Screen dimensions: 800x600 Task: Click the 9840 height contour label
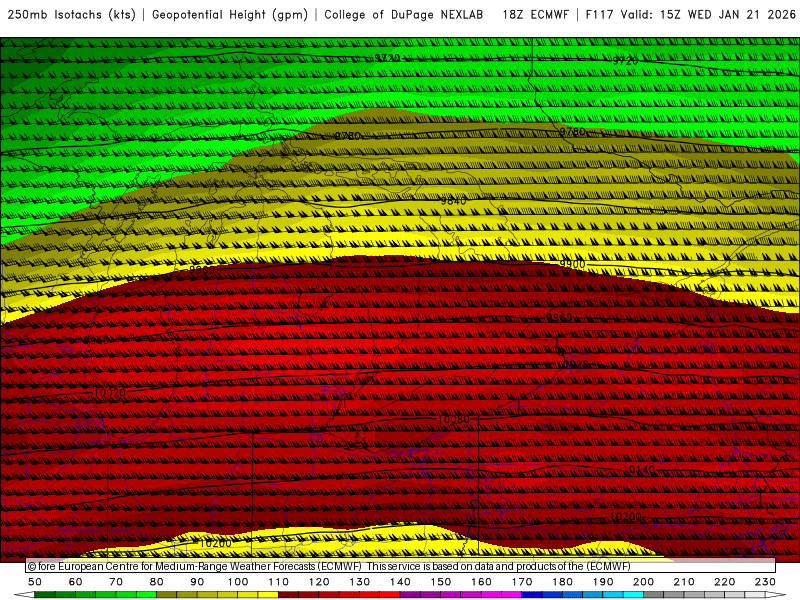pos(453,201)
